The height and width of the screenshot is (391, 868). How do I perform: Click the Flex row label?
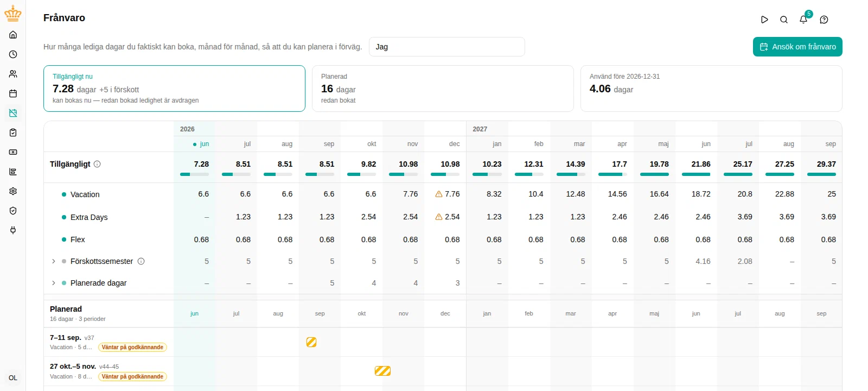78,239
